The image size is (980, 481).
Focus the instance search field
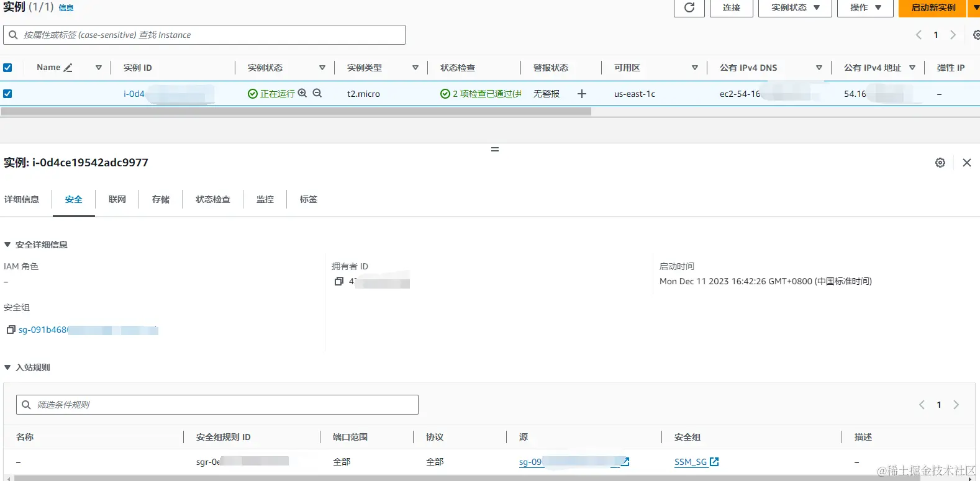(x=204, y=35)
